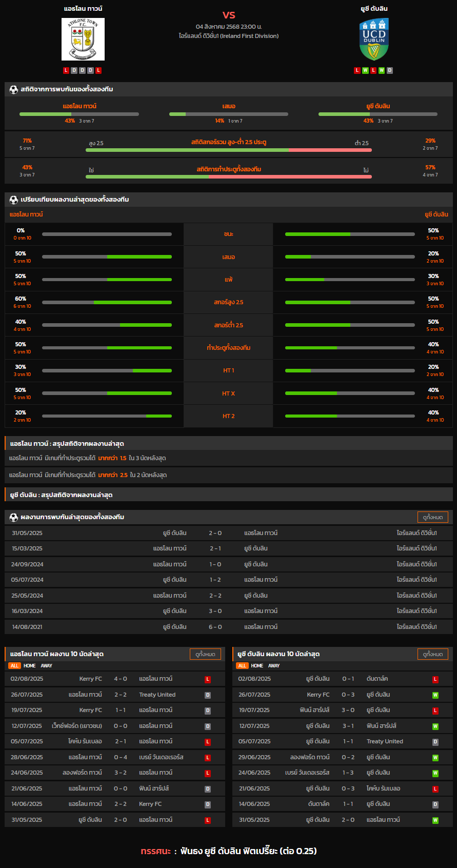The image size is (457, 868).
Task: Click D badge on Treaty United 2-2 row
Action: click(208, 695)
